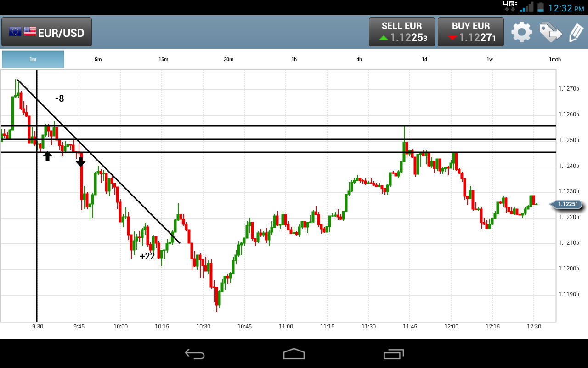Tap the SELL EUR button
The width and height of the screenshot is (588, 368).
coord(402,32)
